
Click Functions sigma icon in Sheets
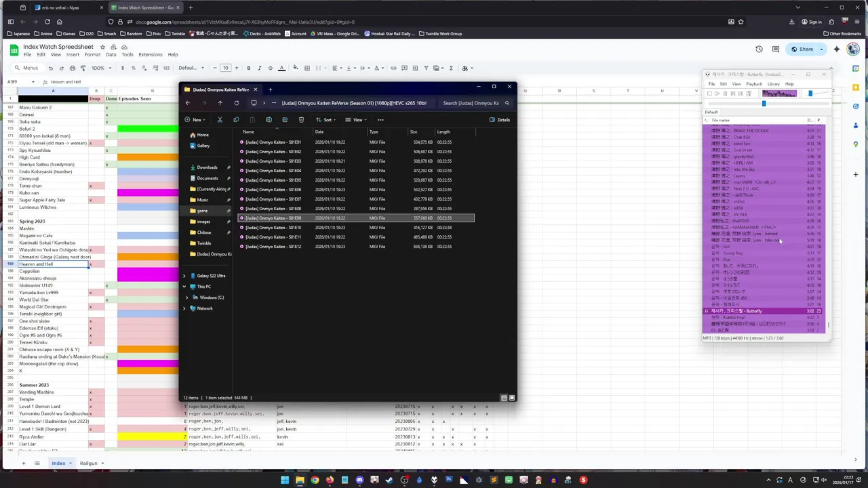(x=451, y=68)
